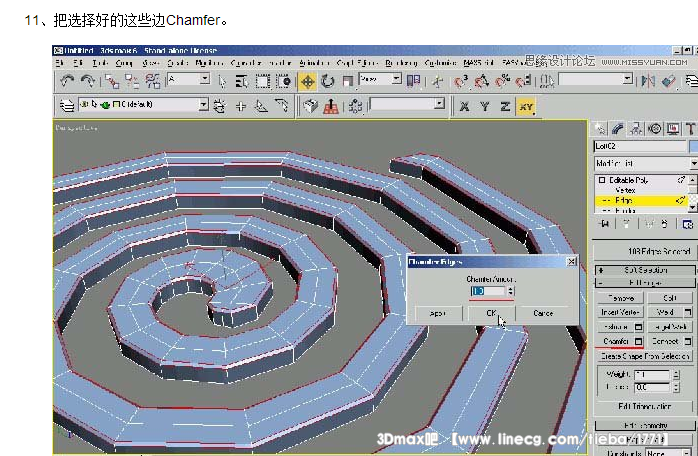Viewport: 698px width, 456px height.
Task: Collapse the Edit Edges rollout
Action: [x=645, y=283]
